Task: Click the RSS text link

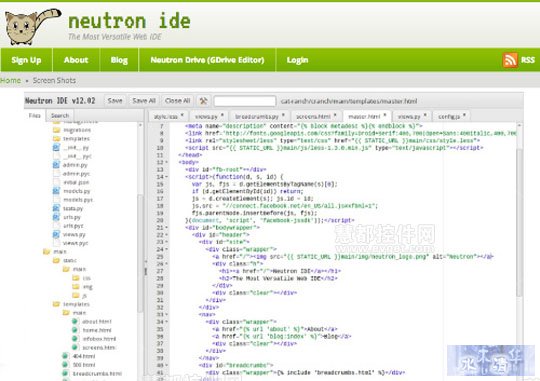Action: (528, 60)
